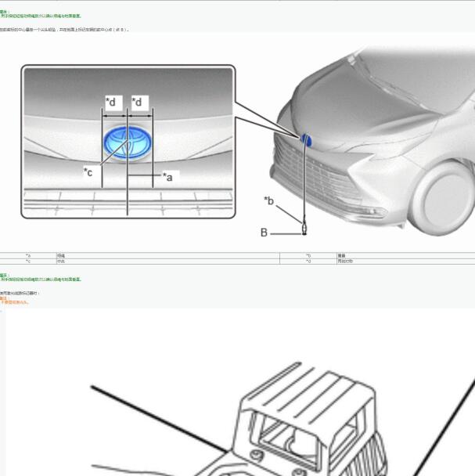
Task: Click the gray car front rendering illustration
Action: [x=373, y=141]
